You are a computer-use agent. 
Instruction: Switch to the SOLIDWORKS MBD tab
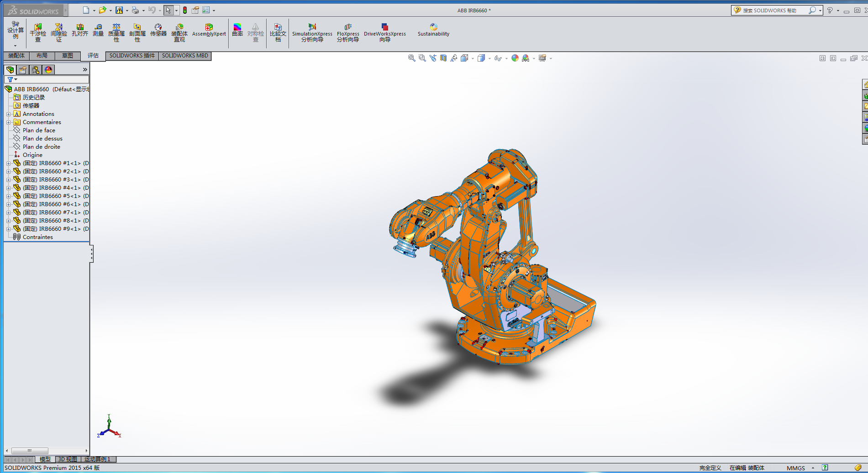(185, 56)
